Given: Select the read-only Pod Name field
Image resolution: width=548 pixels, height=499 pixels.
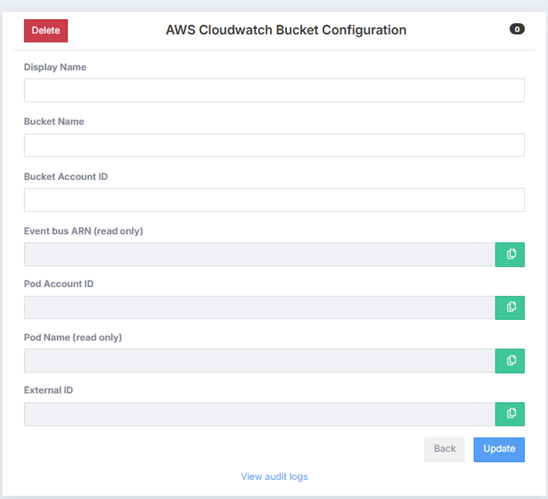Looking at the screenshot, I should click(259, 361).
